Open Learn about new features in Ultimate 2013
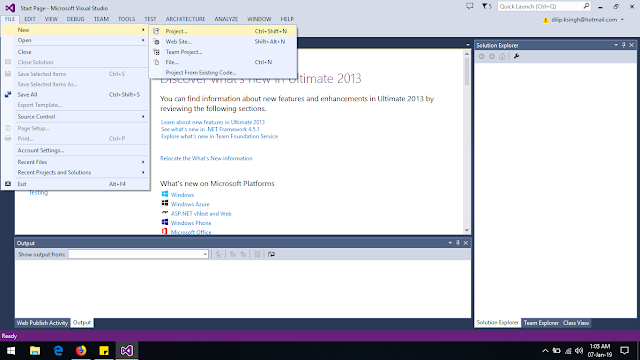640x360 pixels. coord(213,122)
